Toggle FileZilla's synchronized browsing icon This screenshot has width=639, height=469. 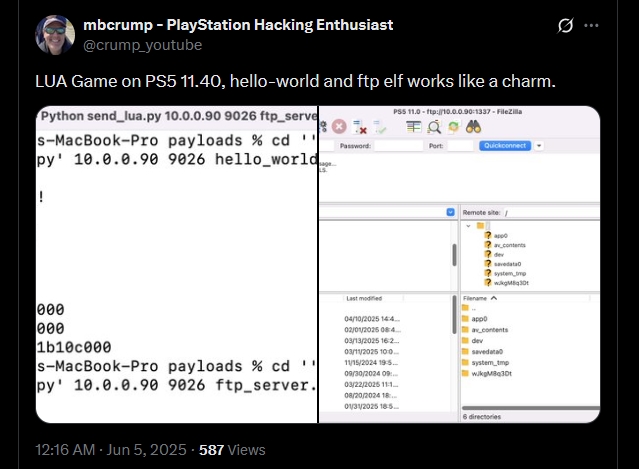[x=454, y=127]
